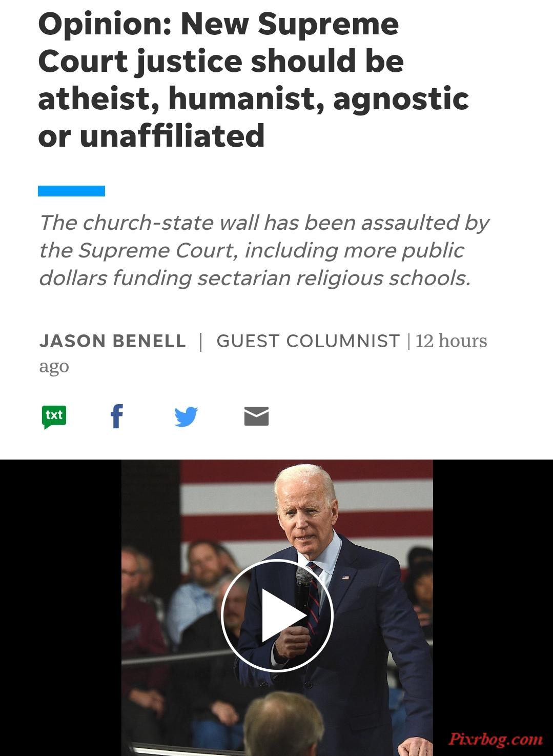Image resolution: width=553 pixels, height=756 pixels.
Task: Share the article via the green txt icon
Action: pyautogui.click(x=54, y=417)
